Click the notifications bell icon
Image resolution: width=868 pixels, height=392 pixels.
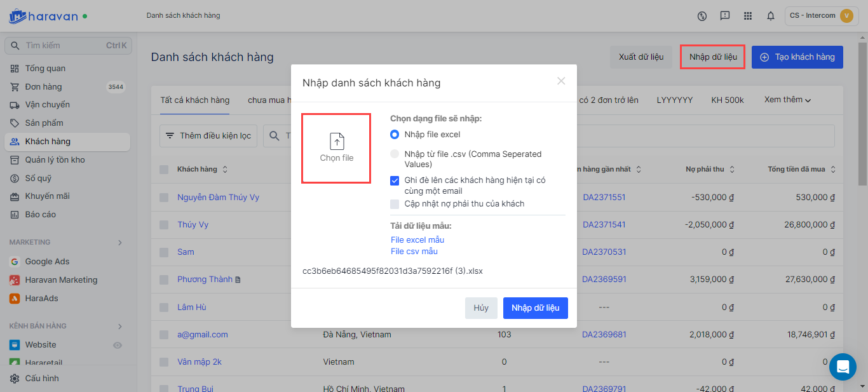[771, 16]
